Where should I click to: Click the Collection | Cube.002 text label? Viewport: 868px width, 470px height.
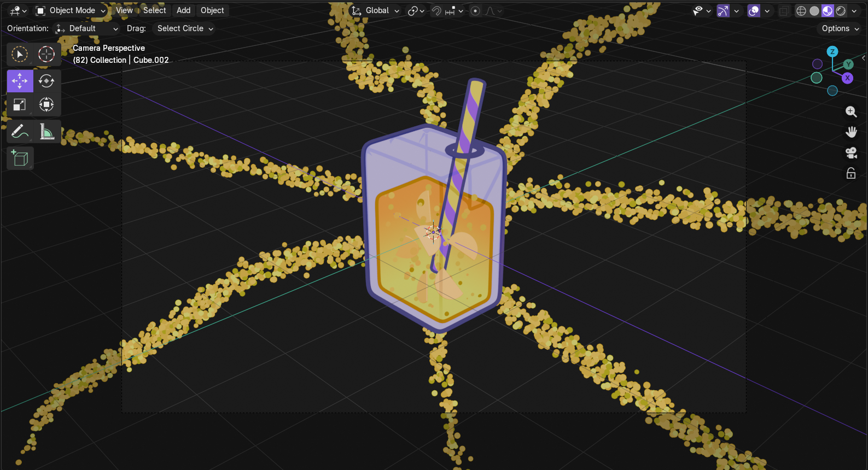coord(121,60)
